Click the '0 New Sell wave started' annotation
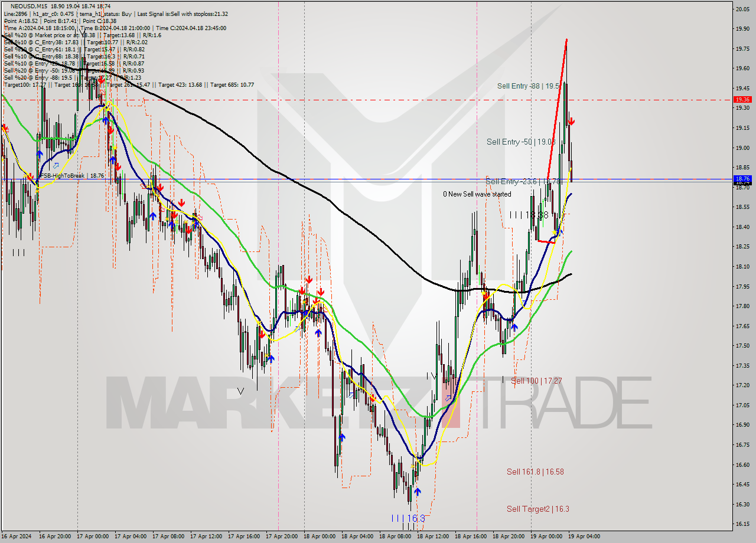This screenshot has width=756, height=543. coord(477,194)
